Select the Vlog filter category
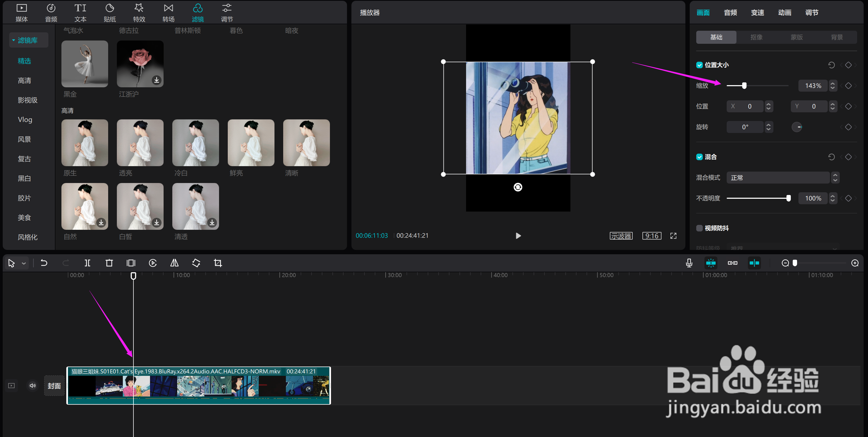868x437 pixels. (25, 120)
